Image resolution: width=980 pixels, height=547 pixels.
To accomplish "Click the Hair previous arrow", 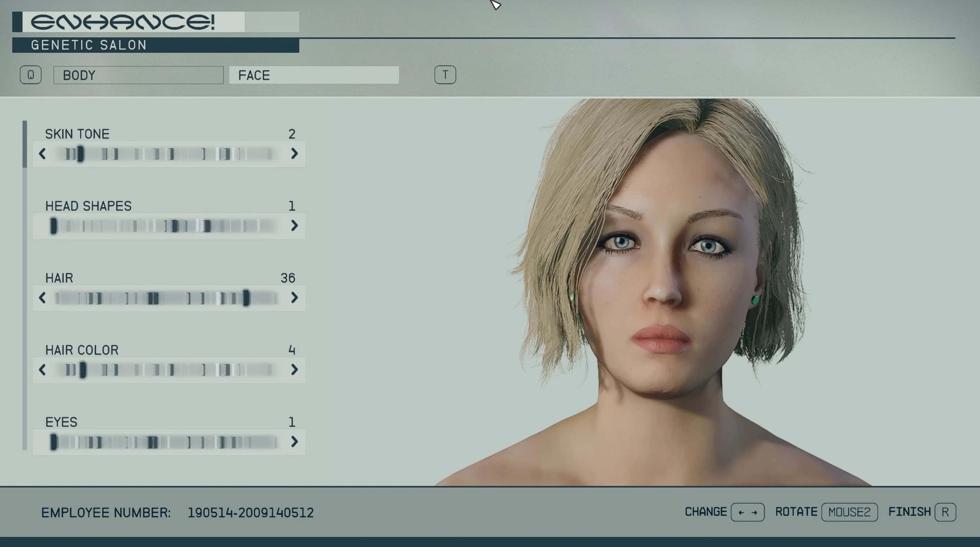I will (42, 298).
